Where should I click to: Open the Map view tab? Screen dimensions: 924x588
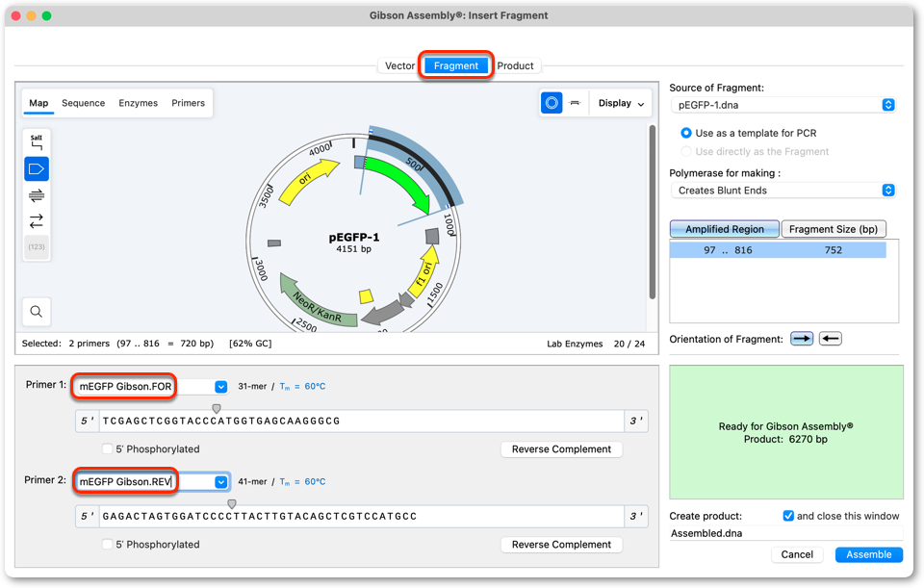click(38, 103)
